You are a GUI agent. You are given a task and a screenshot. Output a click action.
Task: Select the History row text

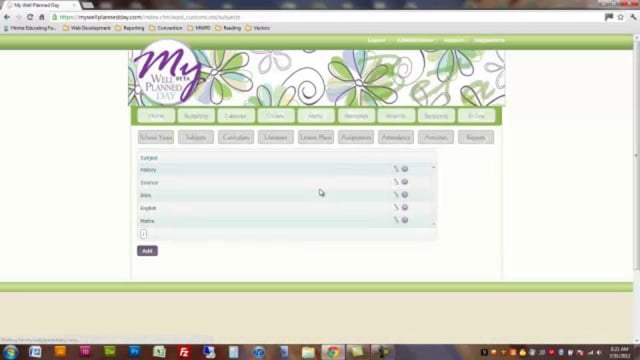[148, 170]
